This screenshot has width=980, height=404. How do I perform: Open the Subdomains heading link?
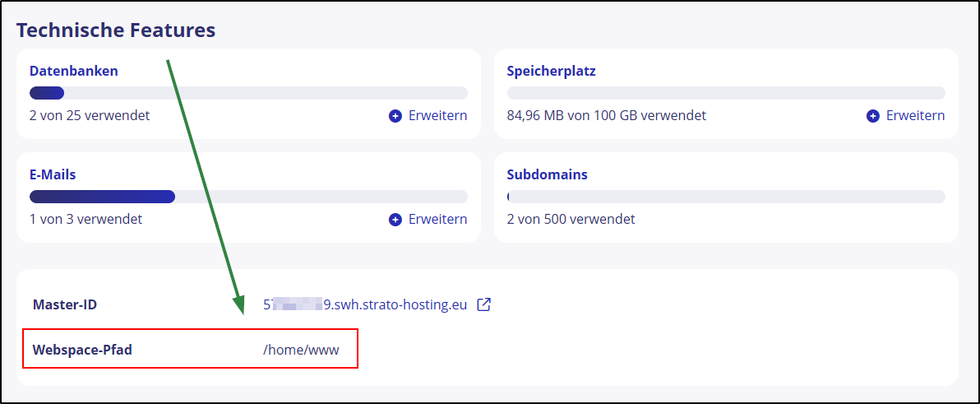547,174
